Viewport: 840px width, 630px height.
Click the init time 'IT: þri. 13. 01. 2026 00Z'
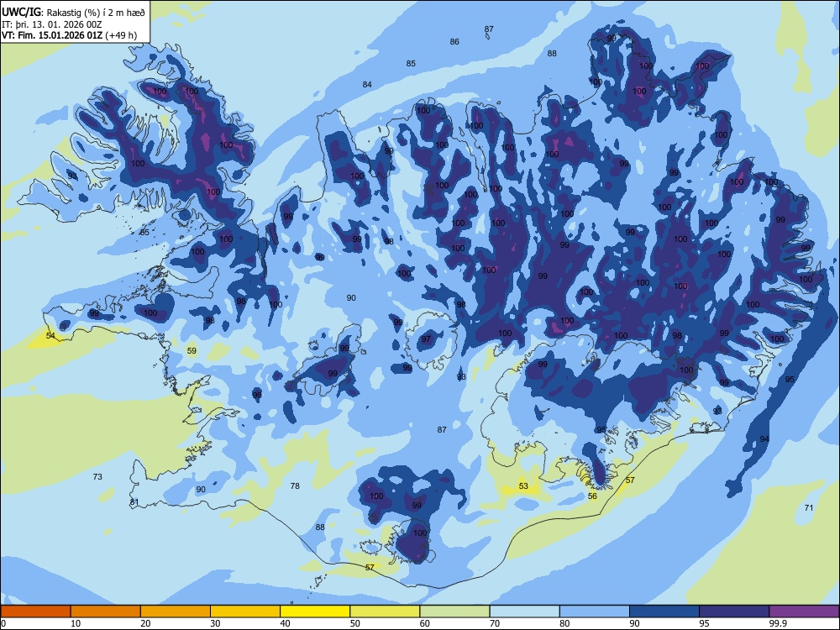pyautogui.click(x=51, y=24)
